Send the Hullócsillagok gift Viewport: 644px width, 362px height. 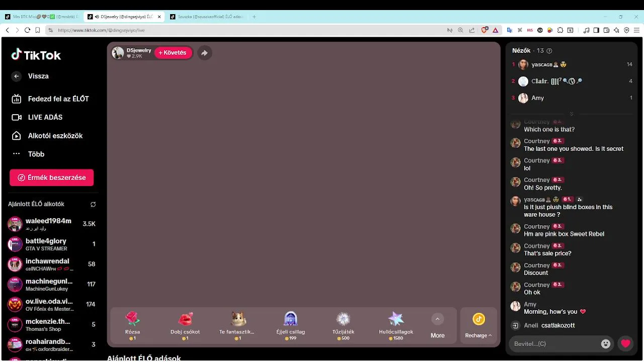pyautogui.click(x=396, y=326)
